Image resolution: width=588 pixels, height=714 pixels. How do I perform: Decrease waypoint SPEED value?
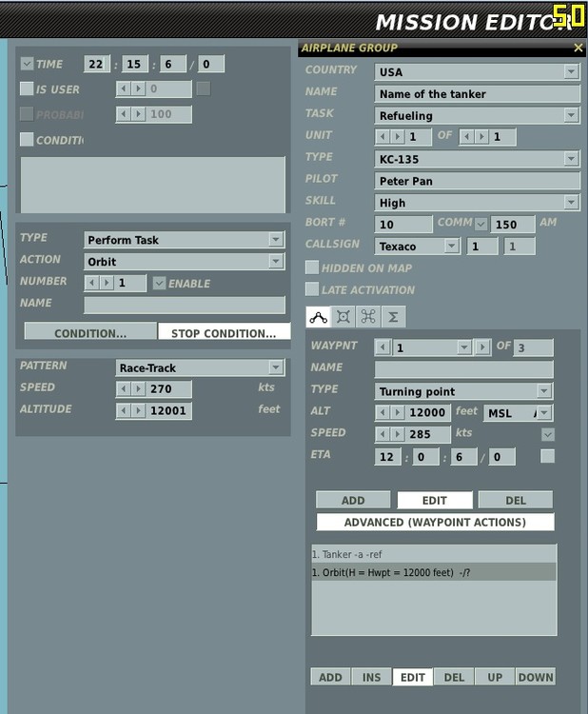tap(382, 434)
